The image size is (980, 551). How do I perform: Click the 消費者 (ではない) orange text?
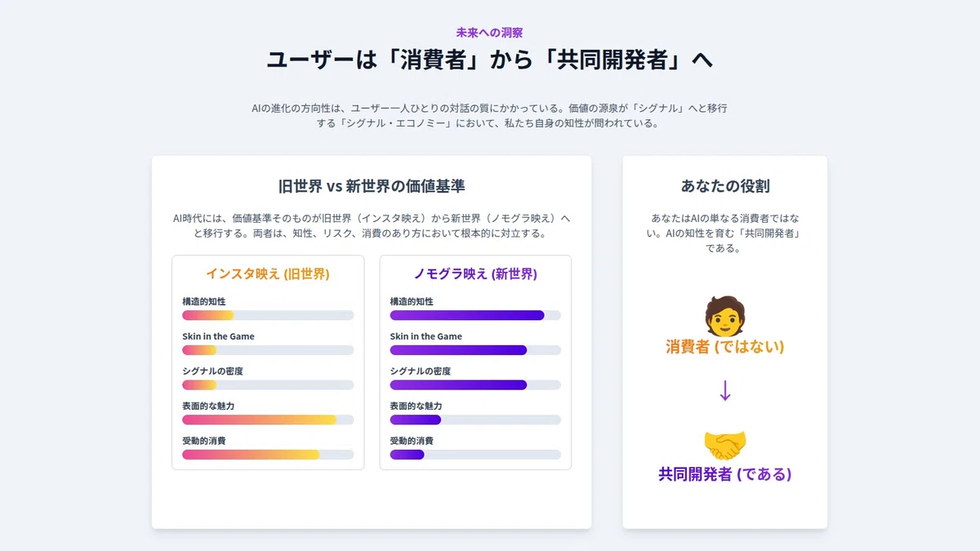click(x=724, y=347)
